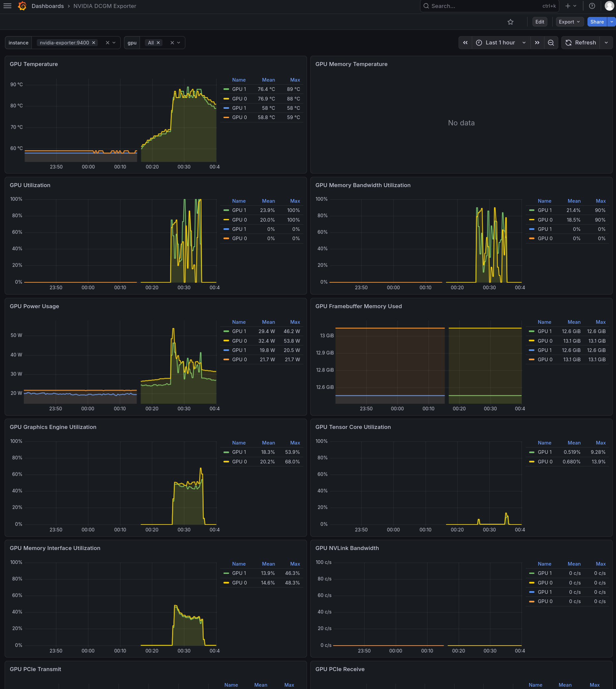Toggle orange GPU 0 series in GPU Temperature

tap(239, 117)
